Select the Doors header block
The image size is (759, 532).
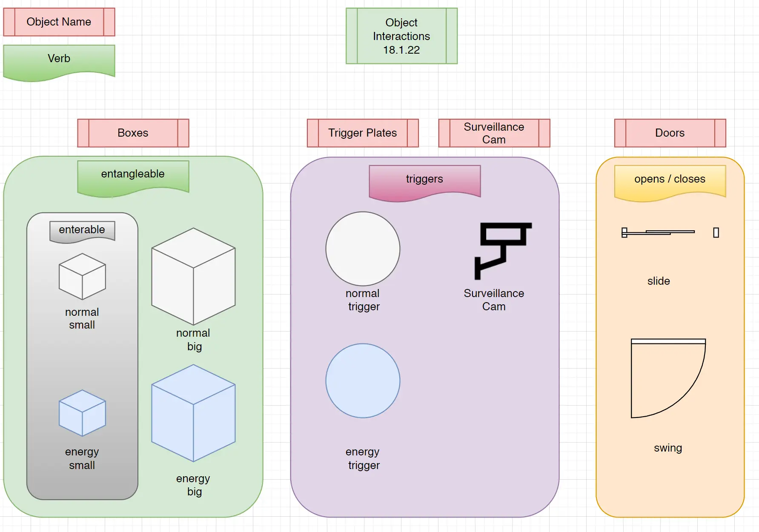click(x=670, y=133)
